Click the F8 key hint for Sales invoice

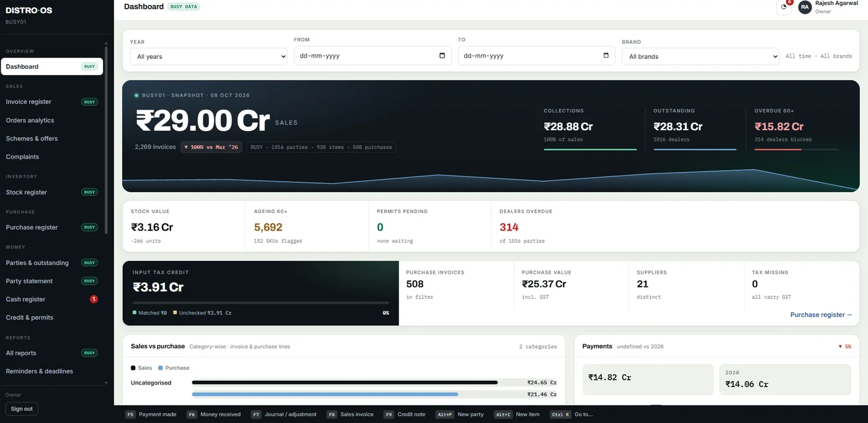pos(332,414)
